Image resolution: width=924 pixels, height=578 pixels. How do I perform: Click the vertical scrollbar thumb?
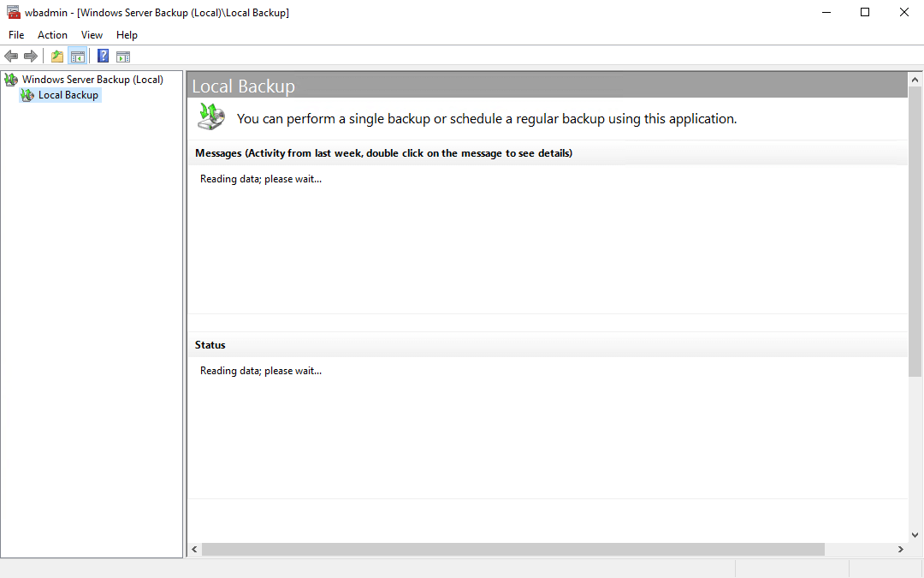[x=915, y=231]
